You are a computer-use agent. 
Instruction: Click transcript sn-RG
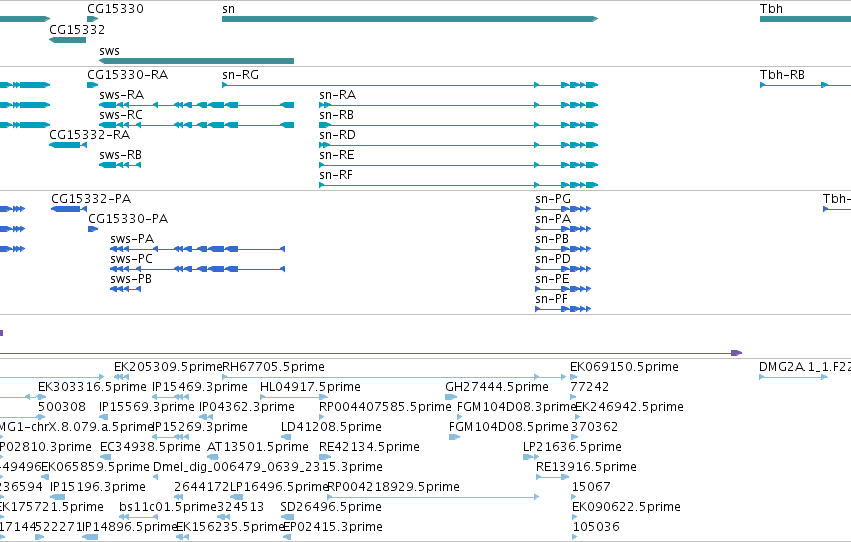pyautogui.click(x=410, y=85)
